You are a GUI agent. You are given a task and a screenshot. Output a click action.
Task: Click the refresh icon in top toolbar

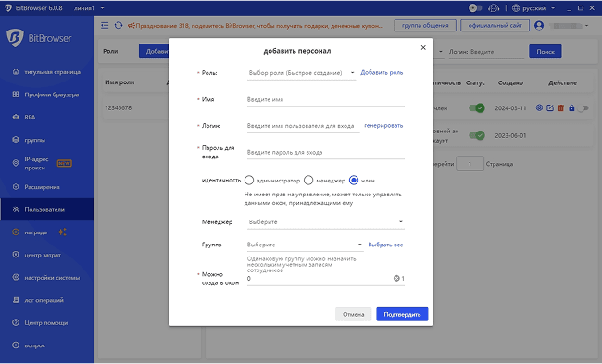pyautogui.click(x=119, y=25)
